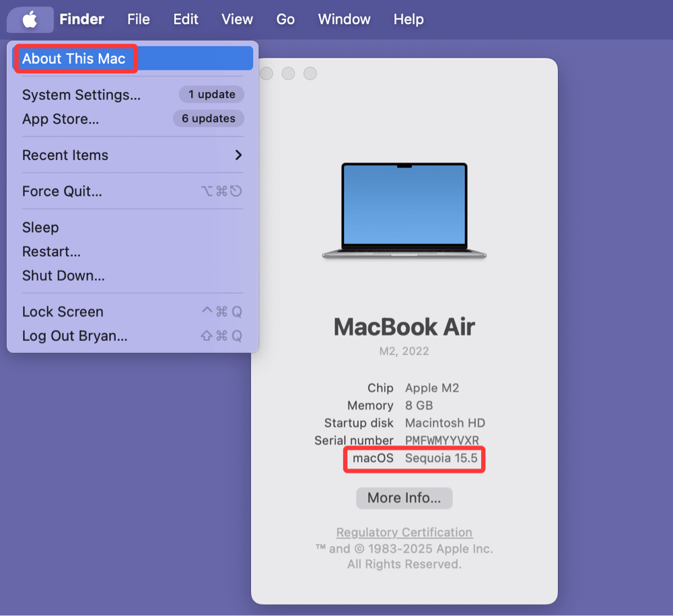The height and width of the screenshot is (616, 673).
Task: Minimize the About This Mac window
Action: 289,73
